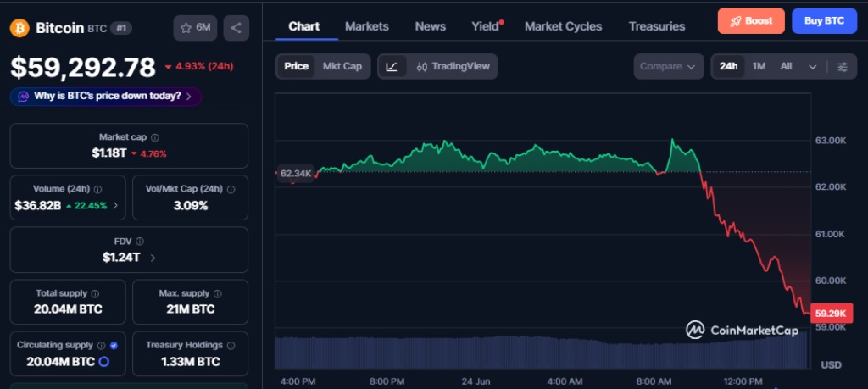Expand Volume (24h) details arrow
The width and height of the screenshot is (868, 389).
pos(115,206)
